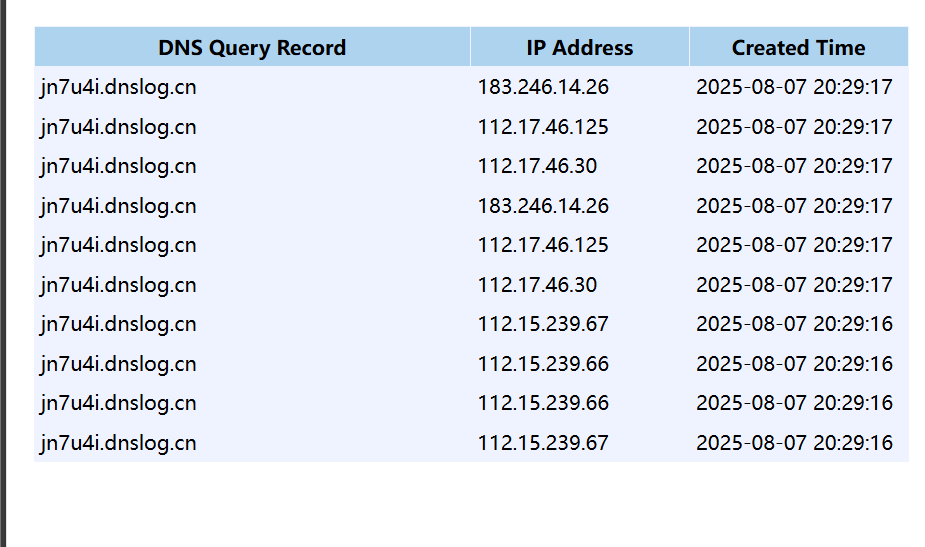The image size is (925, 547).
Task: Click the DNS Query Record column header
Action: coord(252,47)
